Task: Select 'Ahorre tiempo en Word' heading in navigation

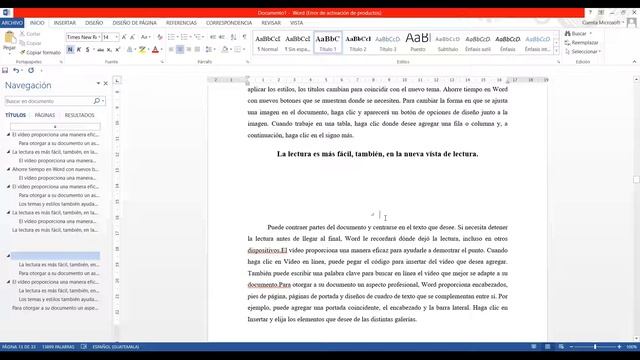Action: click(x=56, y=169)
